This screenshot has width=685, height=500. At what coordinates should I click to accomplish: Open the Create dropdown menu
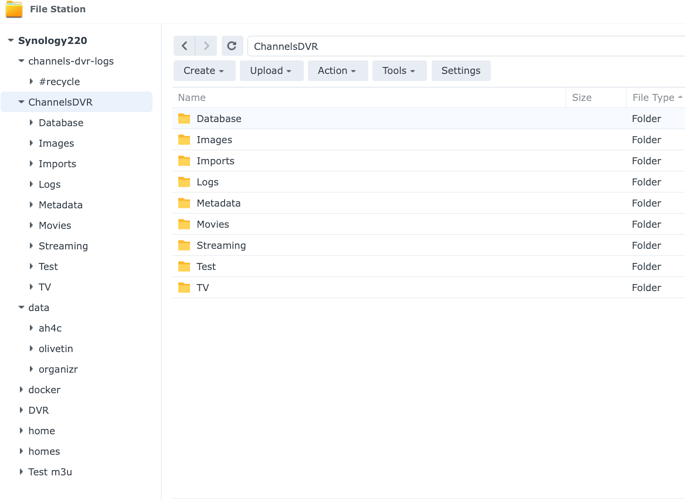pos(204,71)
